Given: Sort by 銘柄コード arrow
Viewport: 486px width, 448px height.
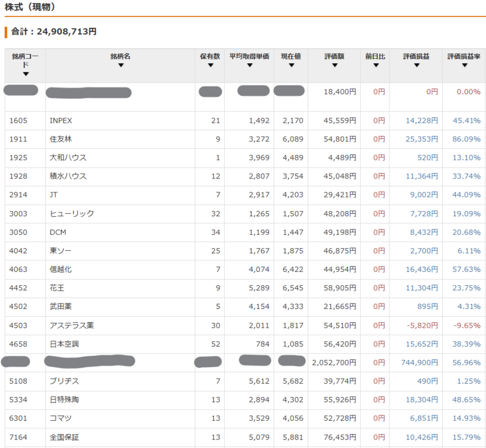Looking at the screenshot, I should pos(26,74).
